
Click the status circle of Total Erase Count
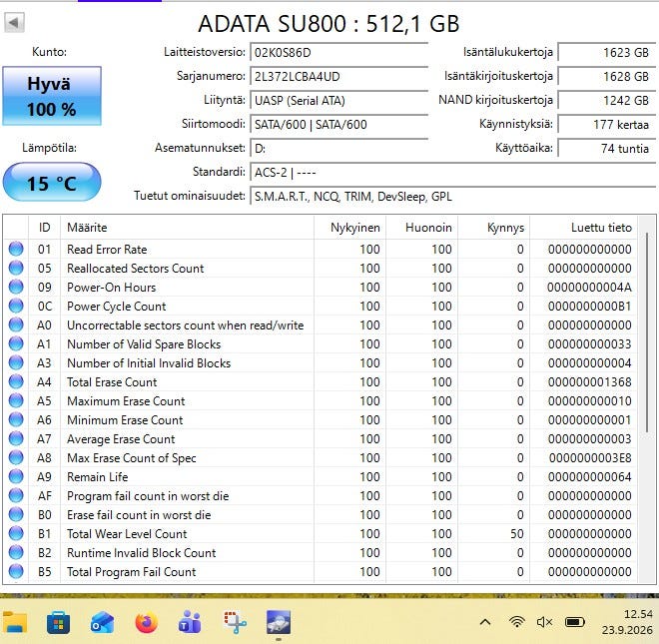click(16, 381)
